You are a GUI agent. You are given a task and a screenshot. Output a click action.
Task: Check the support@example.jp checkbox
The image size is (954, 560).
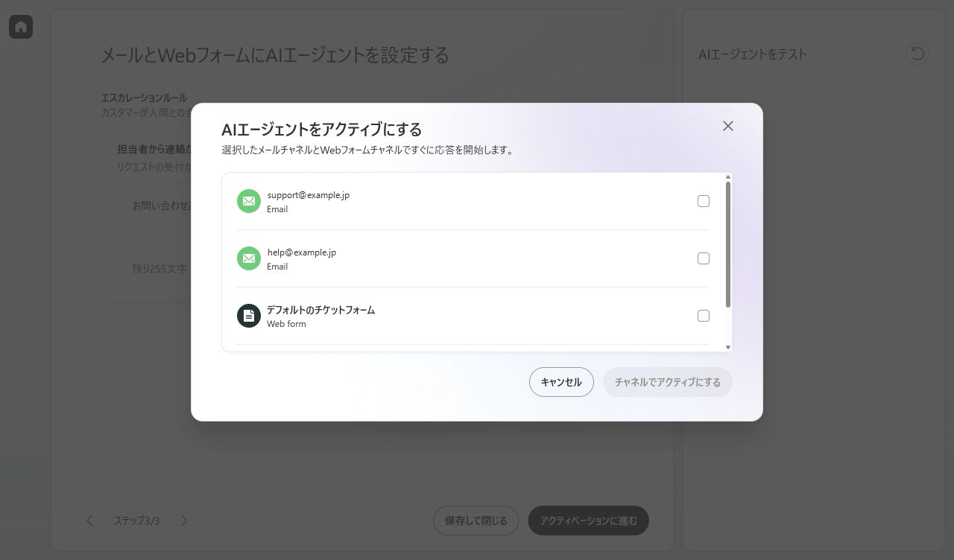pyautogui.click(x=704, y=201)
